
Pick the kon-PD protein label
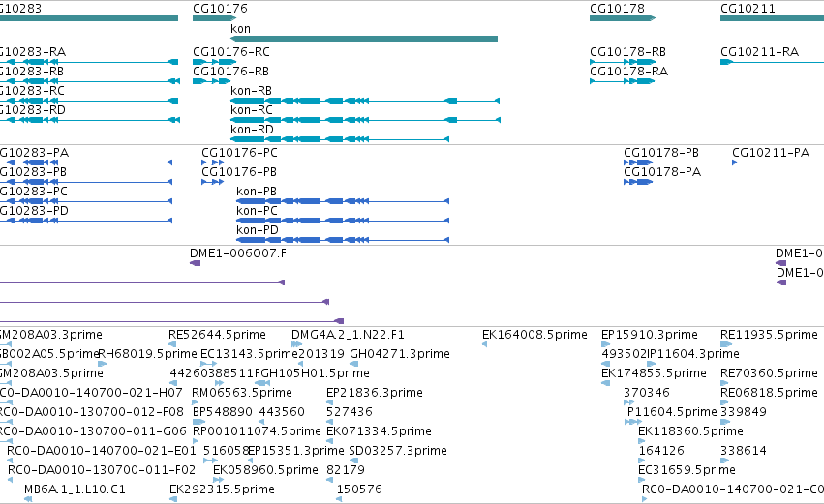point(258,230)
